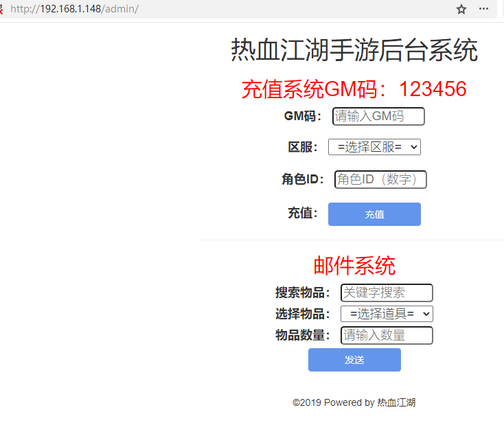The width and height of the screenshot is (504, 434).
Task: Focus the 请输入数量 quantity field
Action: (x=387, y=335)
